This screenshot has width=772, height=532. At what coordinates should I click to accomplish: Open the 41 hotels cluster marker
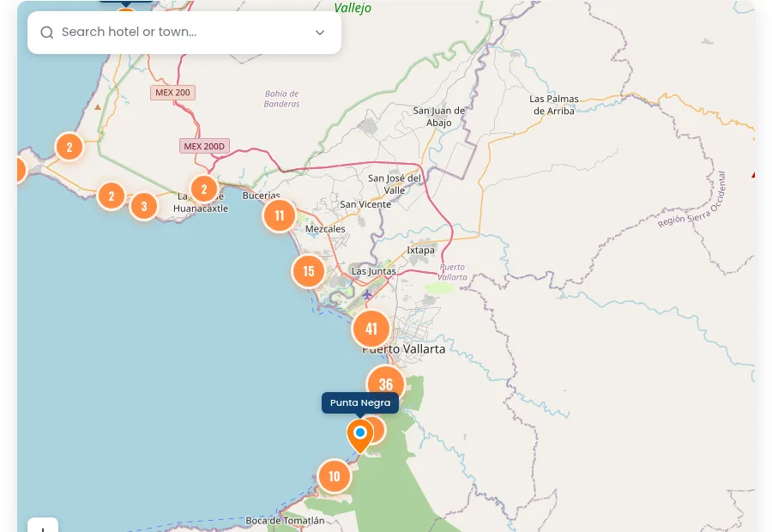(x=371, y=329)
